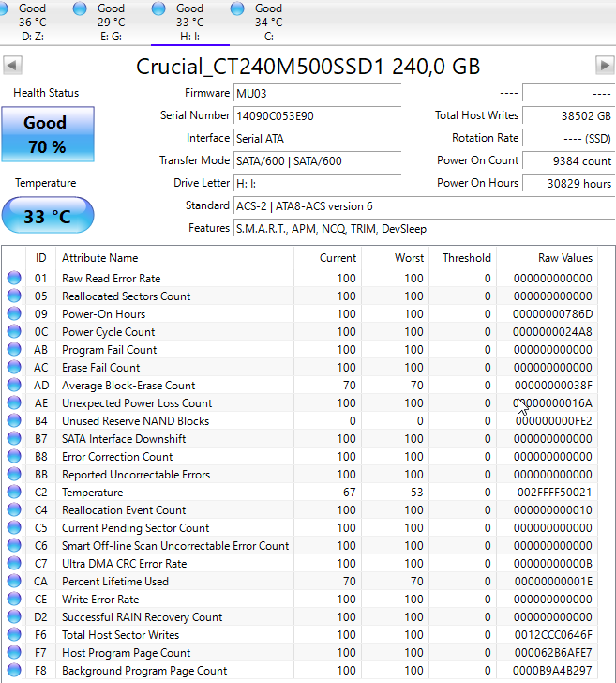Click the Current column header
Viewport: 616px width, 683px height.
pyautogui.click(x=328, y=258)
